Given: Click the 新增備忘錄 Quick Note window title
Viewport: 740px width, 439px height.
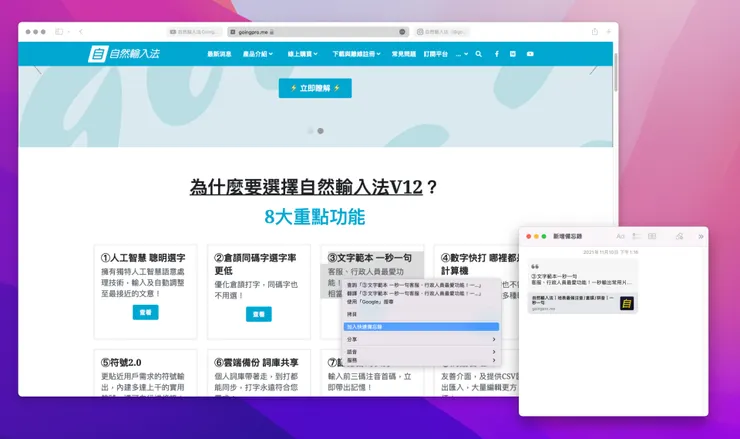Looking at the screenshot, I should 568,236.
